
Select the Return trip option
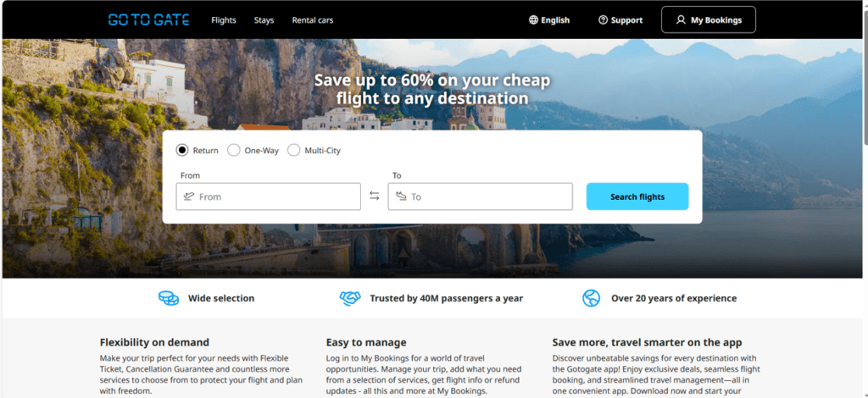tap(197, 151)
